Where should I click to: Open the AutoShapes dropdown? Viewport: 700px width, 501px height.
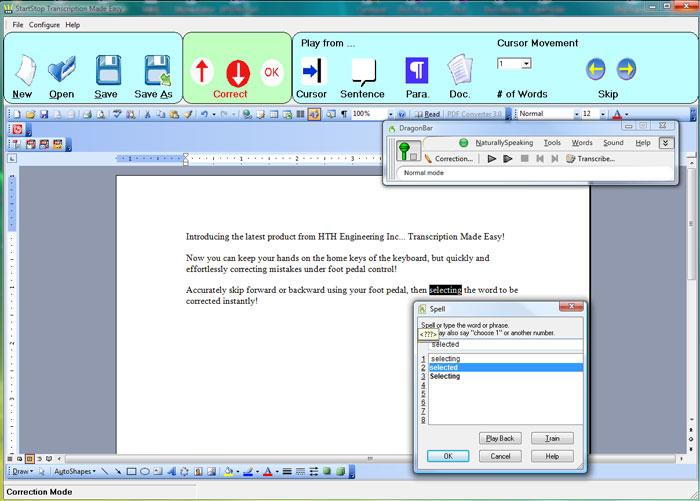coord(75,472)
